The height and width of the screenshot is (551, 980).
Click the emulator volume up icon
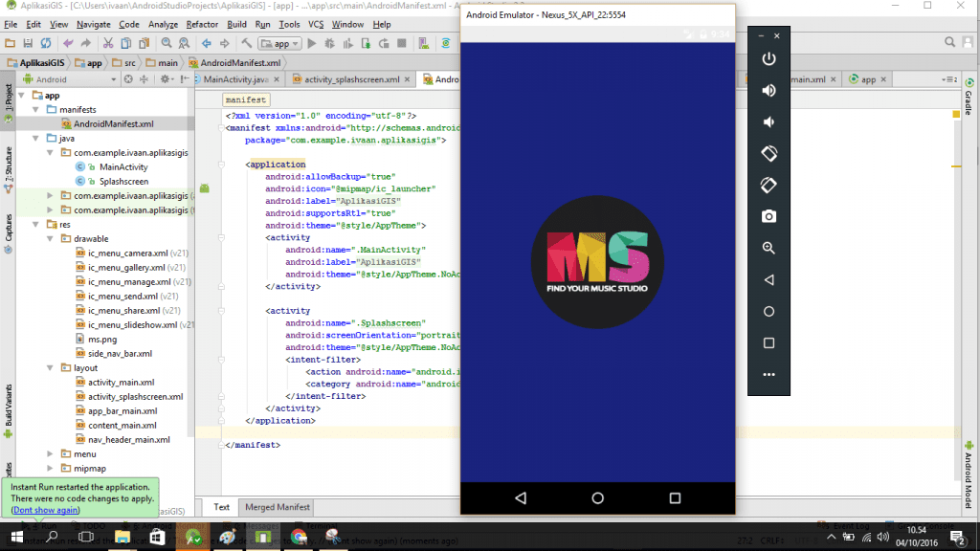coord(768,91)
